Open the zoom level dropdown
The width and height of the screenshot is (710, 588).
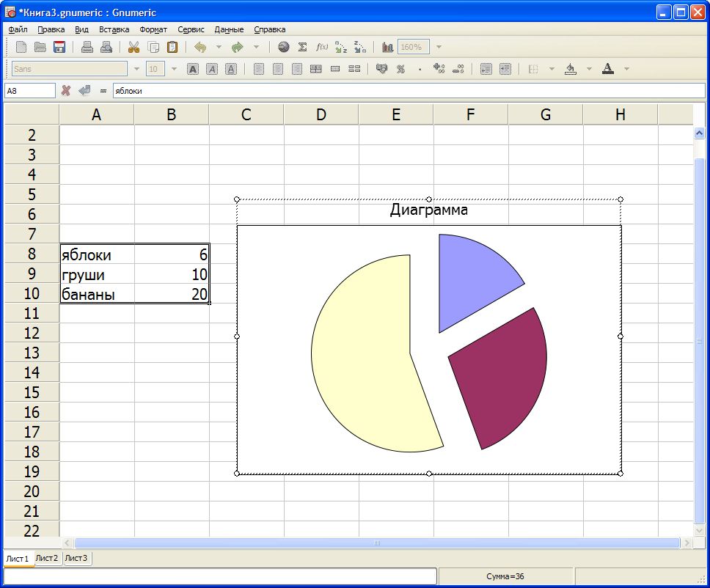439,47
